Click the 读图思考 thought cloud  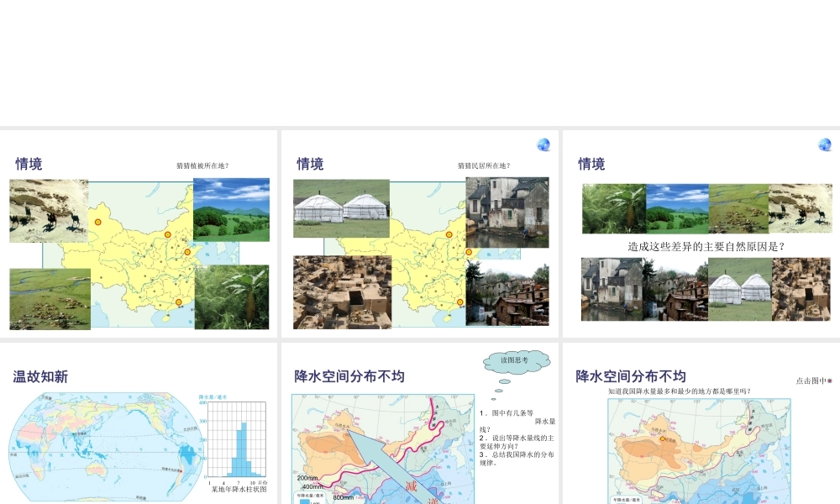(515, 360)
